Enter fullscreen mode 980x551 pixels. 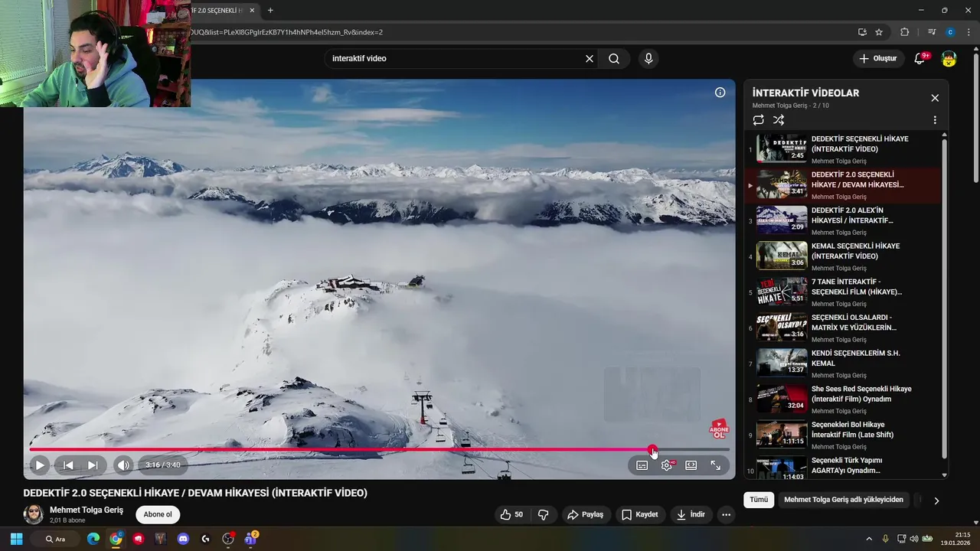click(716, 465)
